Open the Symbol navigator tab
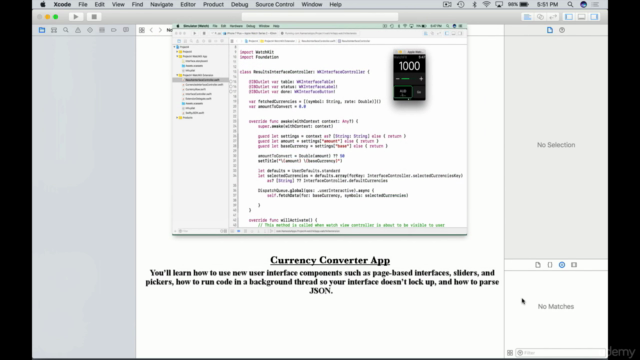This screenshot has height=360, width=640. pyautogui.click(x=54, y=30)
